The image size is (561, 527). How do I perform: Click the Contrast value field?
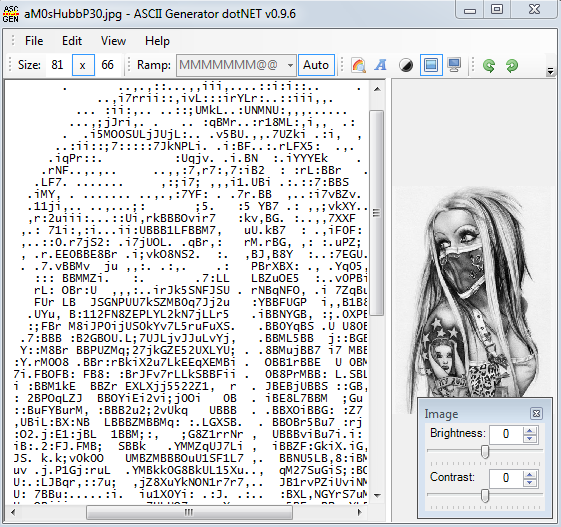click(506, 478)
